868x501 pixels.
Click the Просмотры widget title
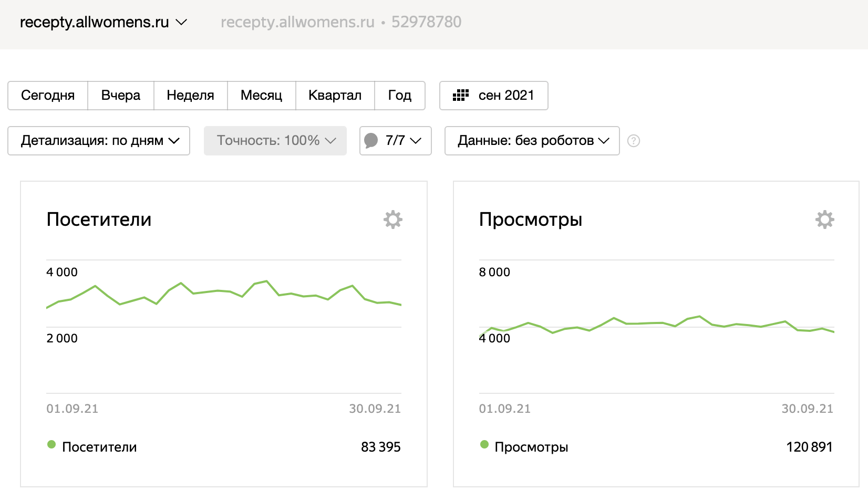(531, 220)
